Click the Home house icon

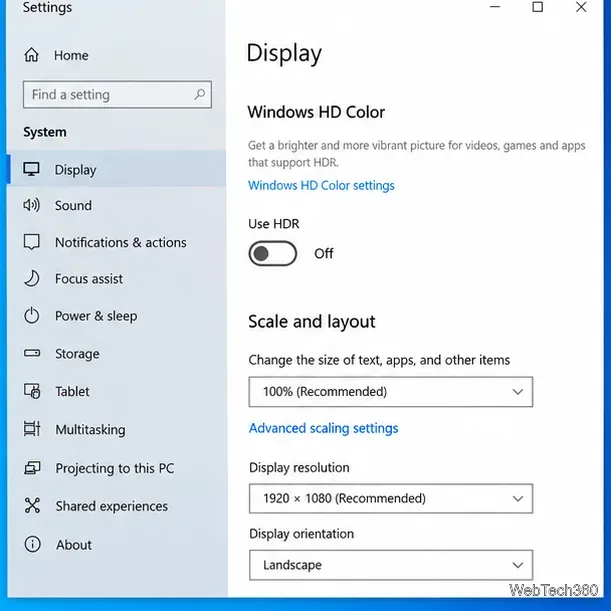pos(32,55)
